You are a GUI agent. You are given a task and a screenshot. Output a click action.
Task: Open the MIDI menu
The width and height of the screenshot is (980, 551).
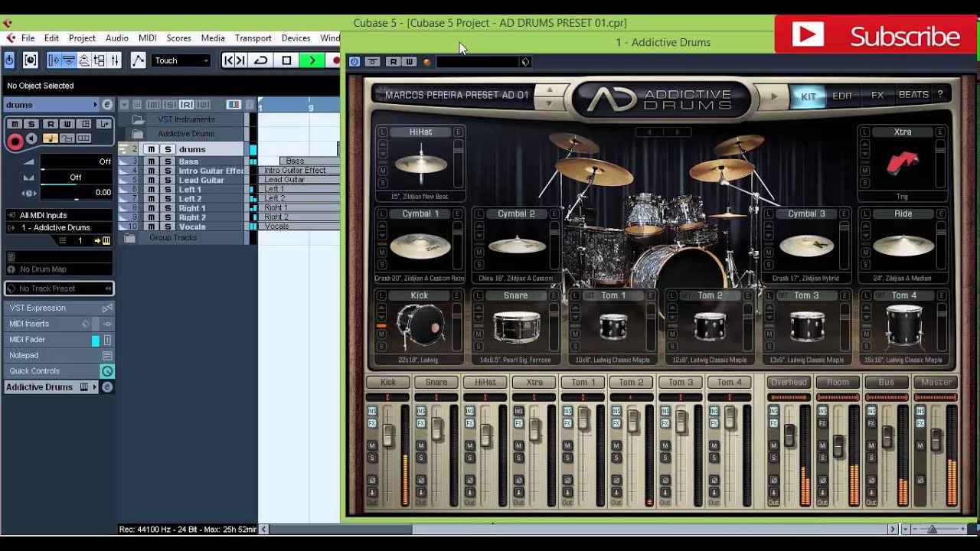coord(147,38)
